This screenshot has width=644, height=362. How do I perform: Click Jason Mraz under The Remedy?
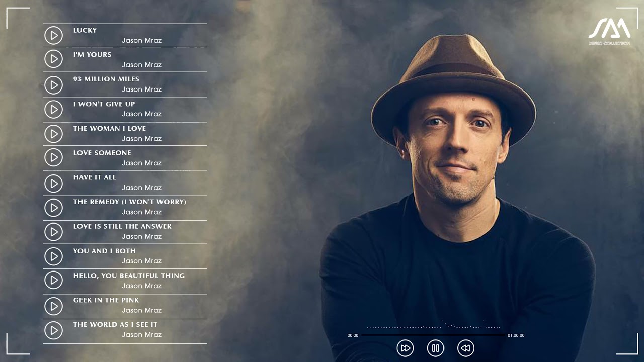(141, 212)
